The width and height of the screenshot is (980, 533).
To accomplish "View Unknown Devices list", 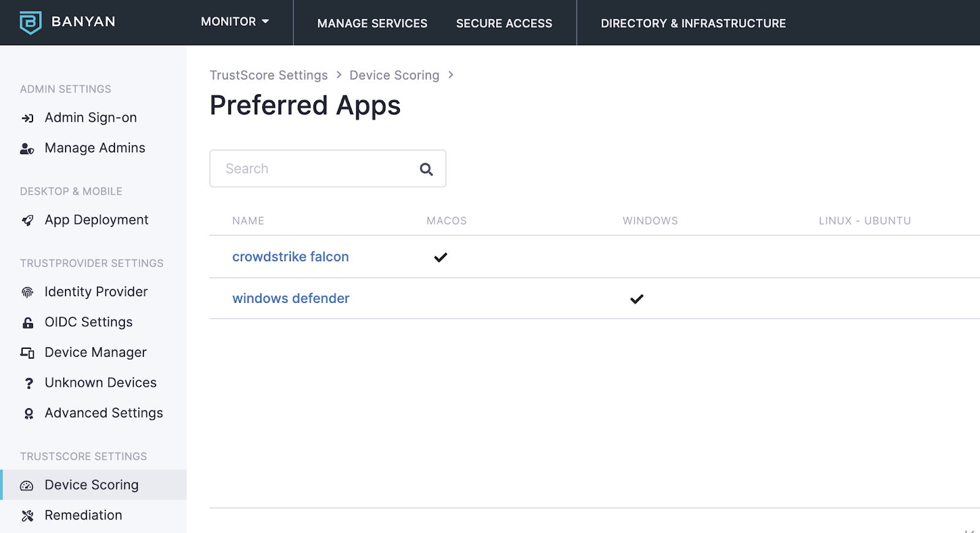I will pyautogui.click(x=100, y=382).
